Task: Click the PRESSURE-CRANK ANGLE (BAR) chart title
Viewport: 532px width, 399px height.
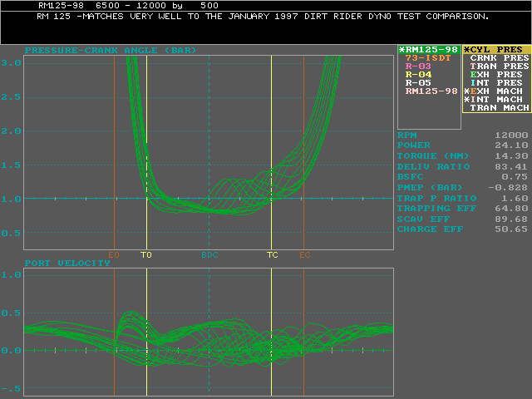Action: (111, 50)
